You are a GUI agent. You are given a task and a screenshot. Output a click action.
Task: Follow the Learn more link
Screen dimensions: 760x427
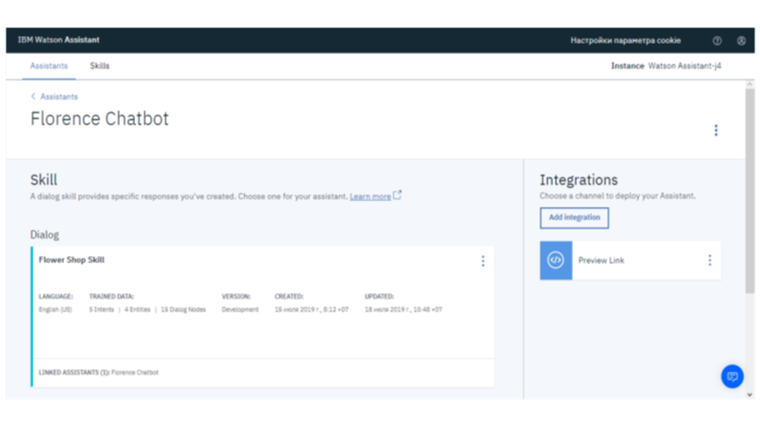pyautogui.click(x=370, y=197)
